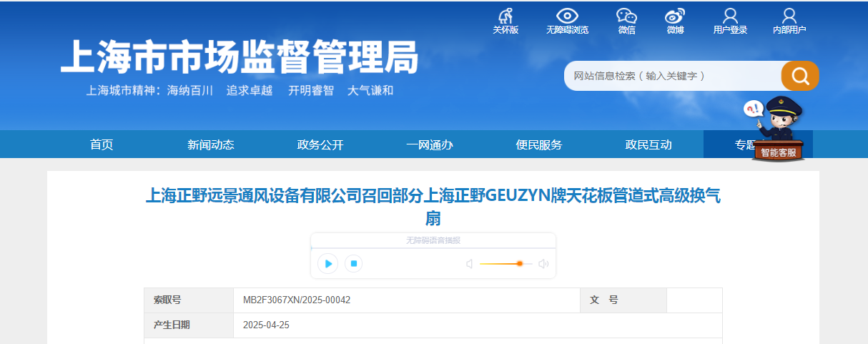Open the 新闻动态 menu item
The height and width of the screenshot is (344, 868).
coord(211,144)
